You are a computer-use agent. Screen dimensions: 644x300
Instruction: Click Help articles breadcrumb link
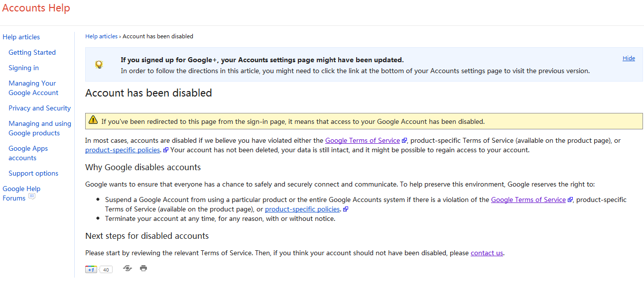tap(102, 36)
